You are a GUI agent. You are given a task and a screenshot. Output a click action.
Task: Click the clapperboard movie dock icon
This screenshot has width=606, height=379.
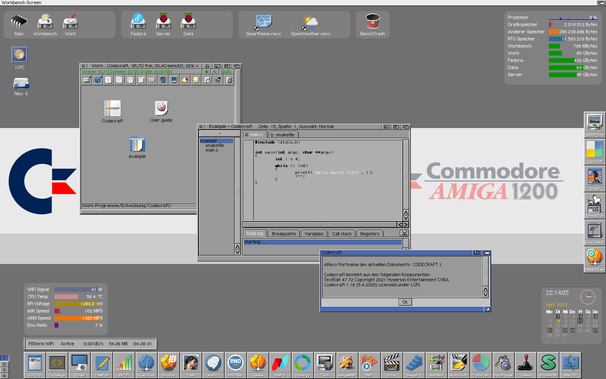coord(391,363)
